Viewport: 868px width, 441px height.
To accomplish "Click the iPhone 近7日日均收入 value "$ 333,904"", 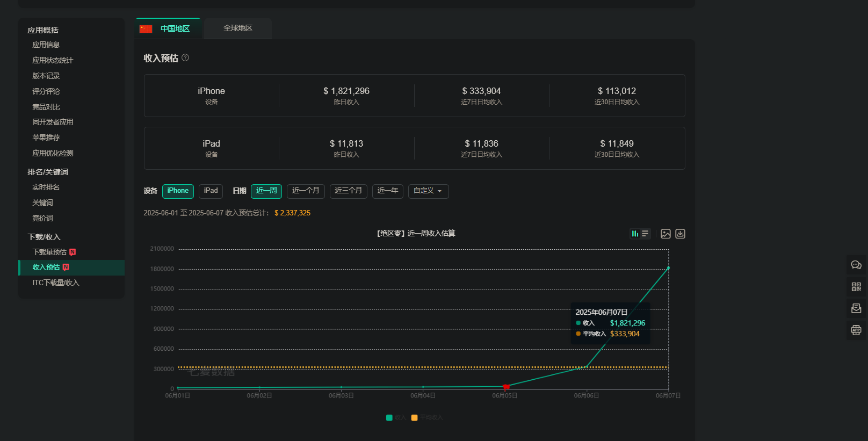I will pyautogui.click(x=481, y=91).
